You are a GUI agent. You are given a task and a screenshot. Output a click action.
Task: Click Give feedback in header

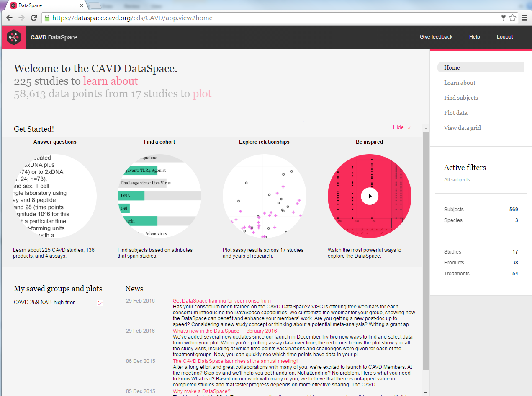point(436,37)
